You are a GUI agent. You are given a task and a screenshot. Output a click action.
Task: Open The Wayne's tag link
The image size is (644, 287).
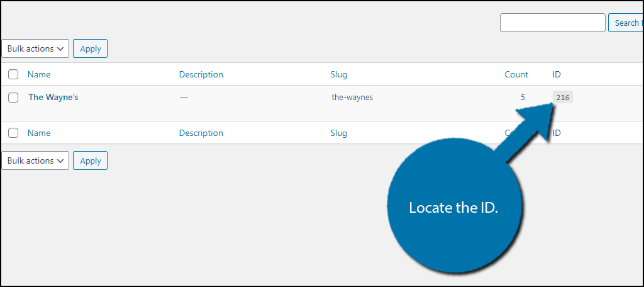[x=53, y=98]
